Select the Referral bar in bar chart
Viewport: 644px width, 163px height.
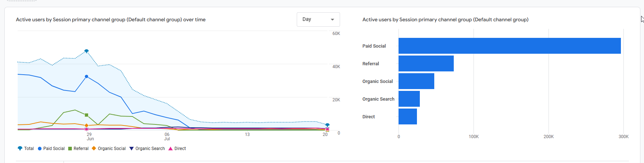426,63
